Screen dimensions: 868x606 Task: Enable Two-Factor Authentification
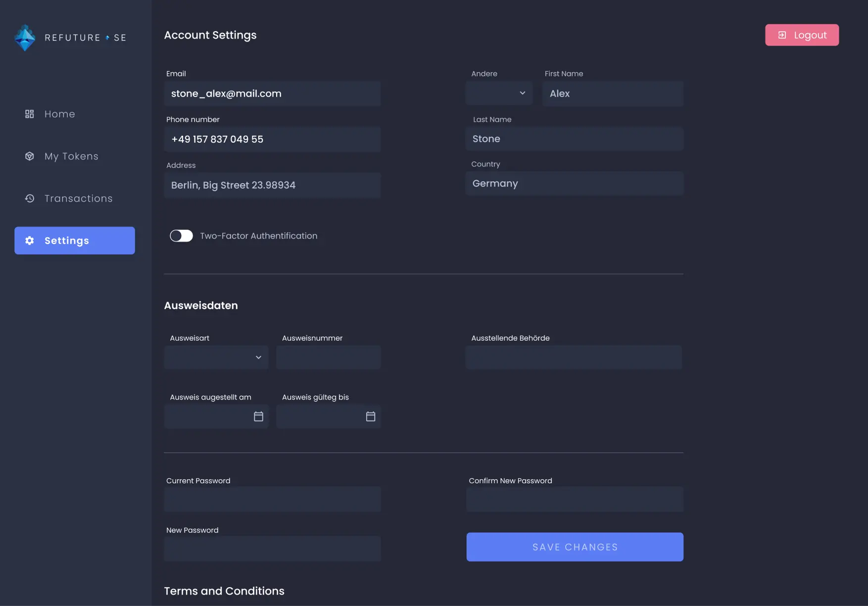click(182, 236)
